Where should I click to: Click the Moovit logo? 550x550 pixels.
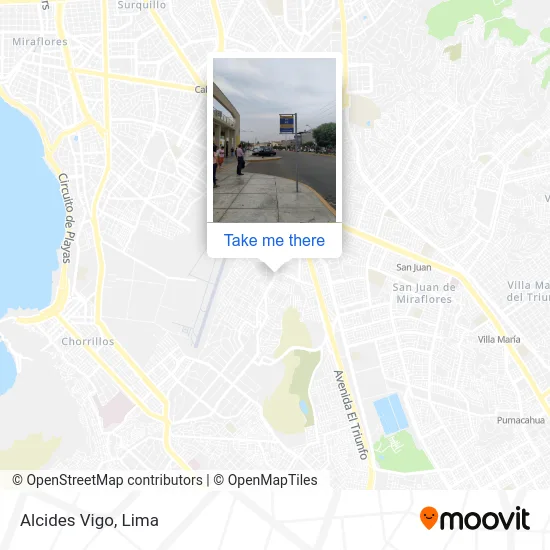point(475,518)
